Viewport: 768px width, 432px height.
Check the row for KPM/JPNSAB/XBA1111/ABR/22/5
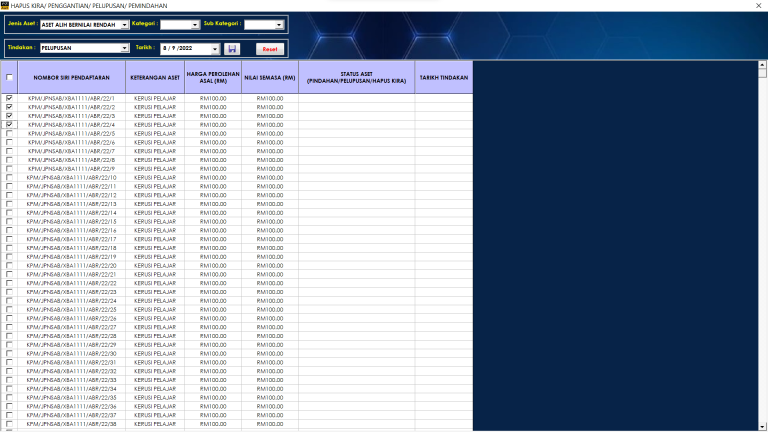coord(9,134)
